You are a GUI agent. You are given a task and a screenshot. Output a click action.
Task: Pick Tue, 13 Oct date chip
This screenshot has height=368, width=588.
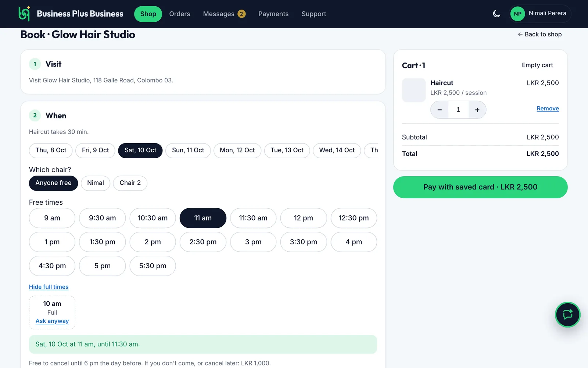pos(287,151)
